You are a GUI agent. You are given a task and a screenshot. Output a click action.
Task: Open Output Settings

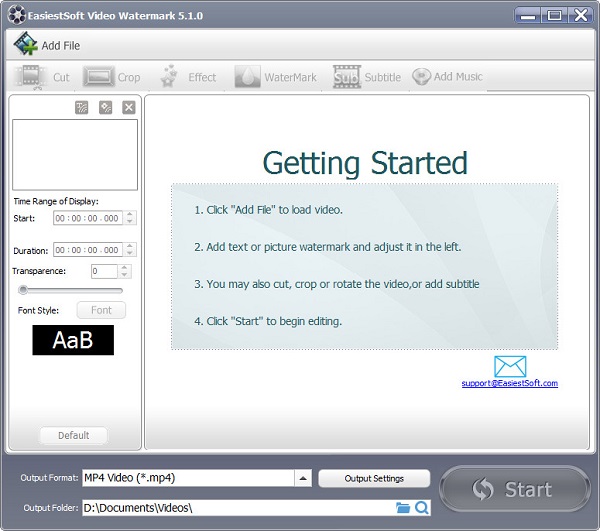point(374,478)
